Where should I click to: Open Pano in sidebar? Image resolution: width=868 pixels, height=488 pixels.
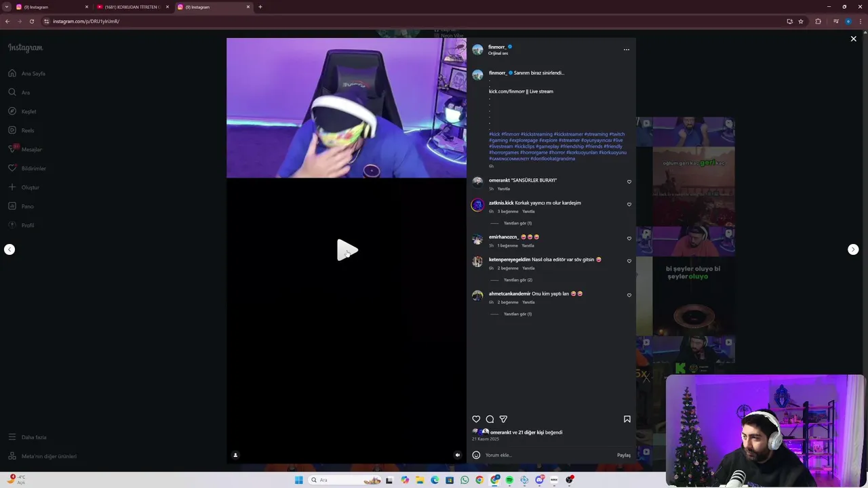click(21, 206)
